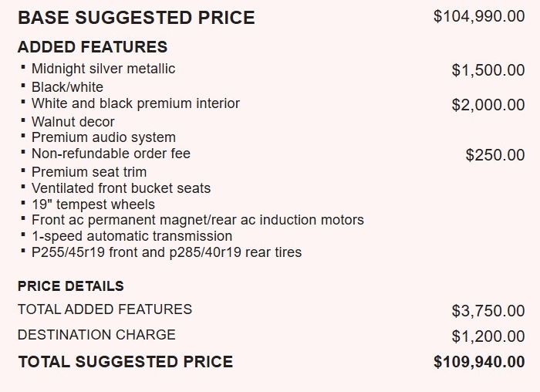The image size is (540, 392).
Task: Select the Premium seat trim item
Action: [89, 172]
